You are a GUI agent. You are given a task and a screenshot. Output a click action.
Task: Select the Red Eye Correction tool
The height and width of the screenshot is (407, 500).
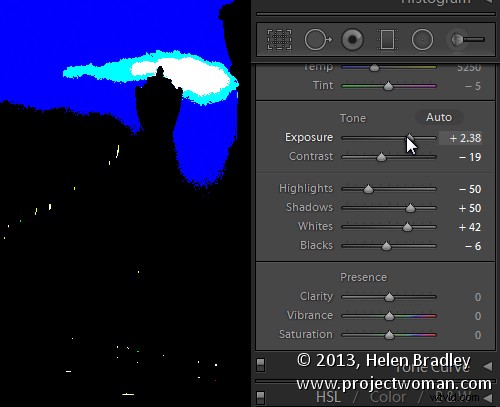[352, 40]
